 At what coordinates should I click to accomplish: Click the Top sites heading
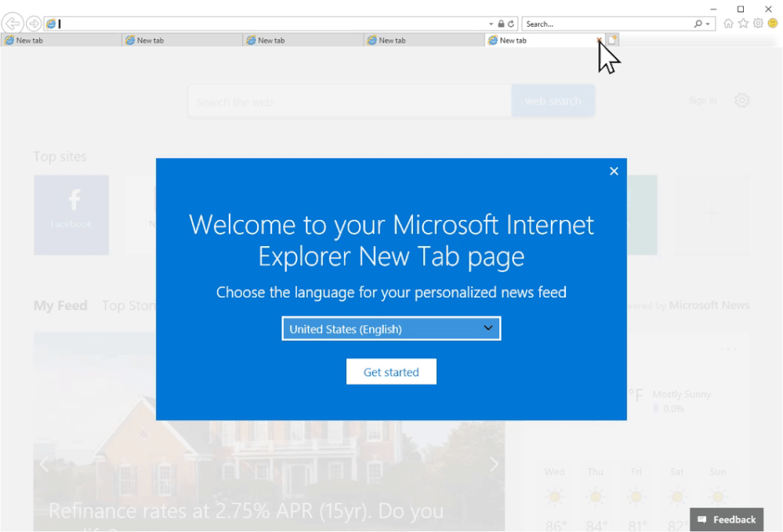pos(60,157)
